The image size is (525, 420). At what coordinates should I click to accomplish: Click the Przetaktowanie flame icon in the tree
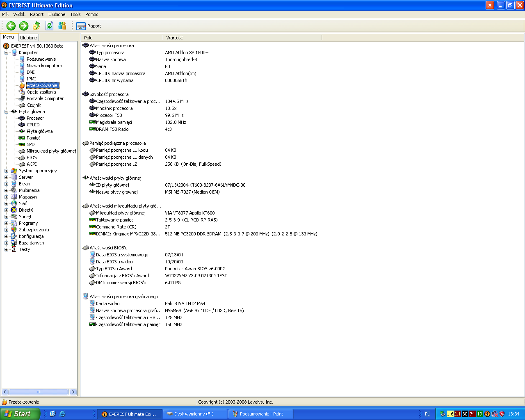[22, 85]
